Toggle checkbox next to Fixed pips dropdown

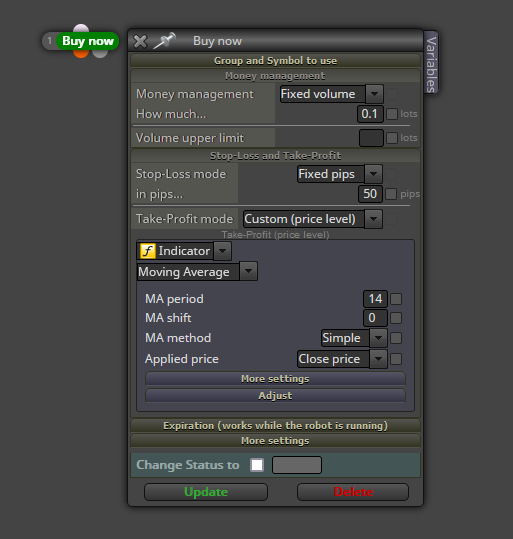coord(391,174)
